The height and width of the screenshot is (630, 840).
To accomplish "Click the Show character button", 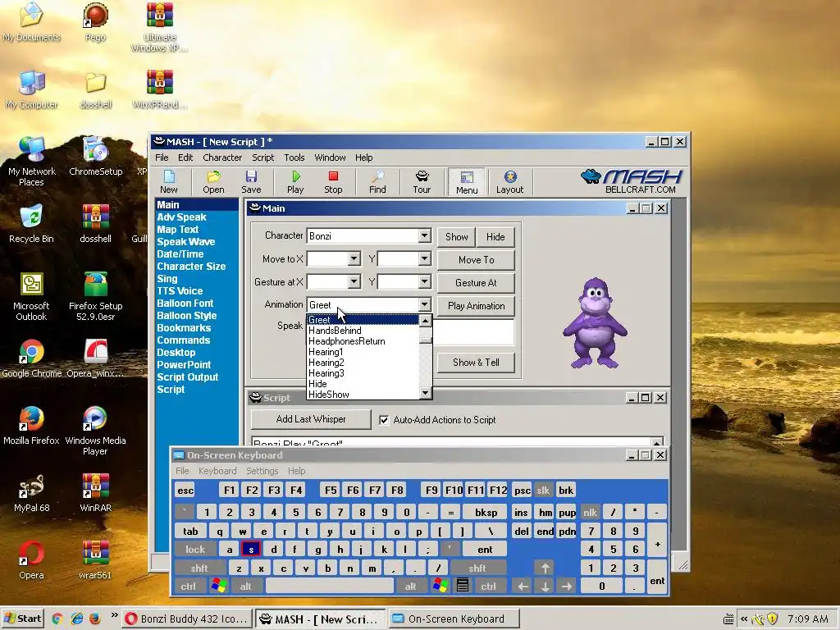I will (x=456, y=237).
